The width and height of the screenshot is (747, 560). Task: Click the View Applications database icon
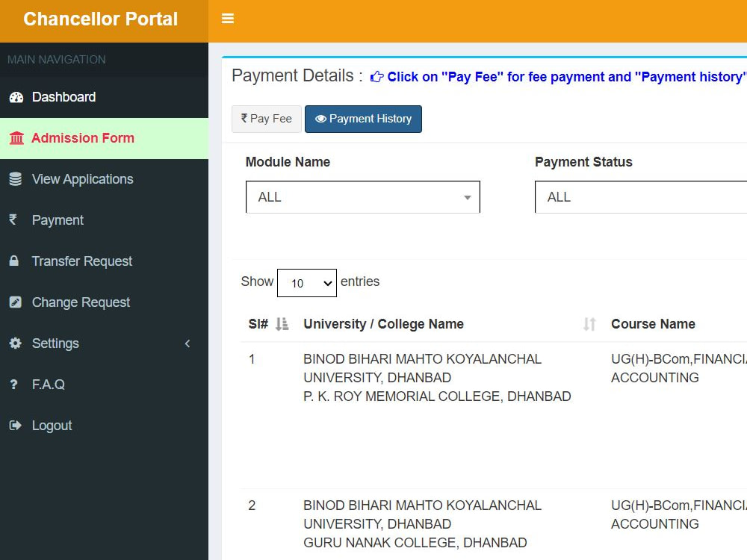coord(15,179)
